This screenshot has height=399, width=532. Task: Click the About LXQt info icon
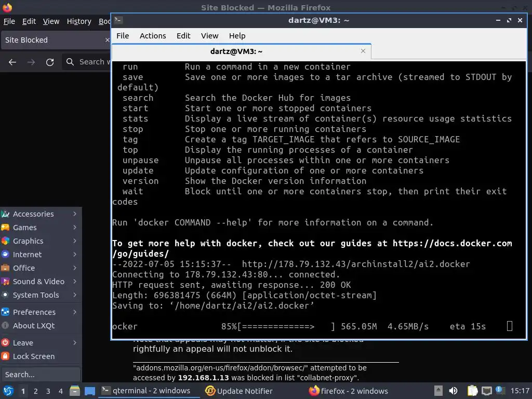point(5,326)
